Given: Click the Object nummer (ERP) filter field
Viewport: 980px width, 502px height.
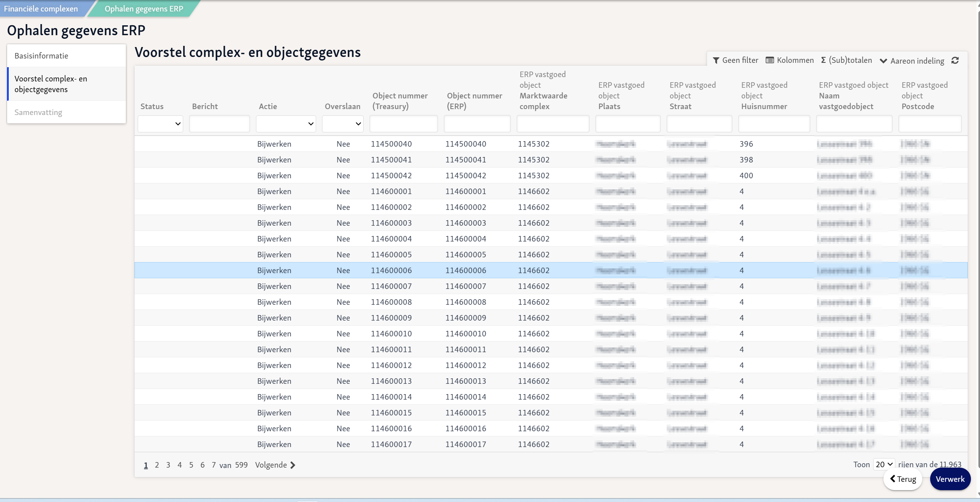Looking at the screenshot, I should click(477, 124).
